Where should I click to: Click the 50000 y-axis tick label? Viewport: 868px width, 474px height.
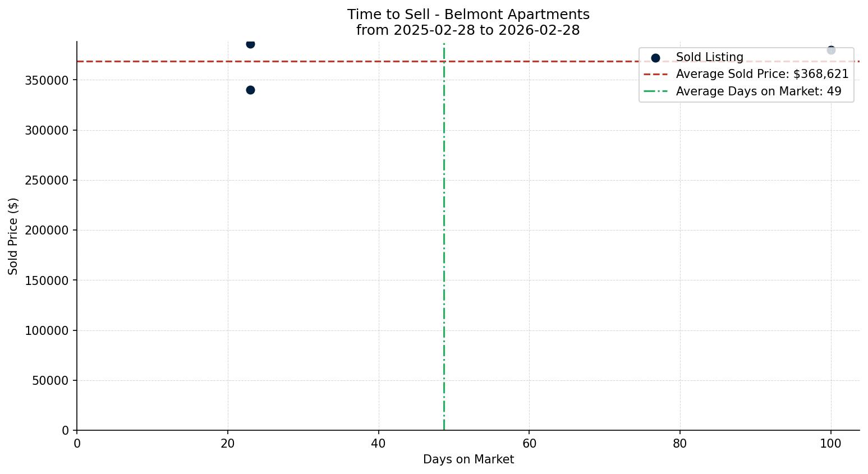(x=49, y=381)
